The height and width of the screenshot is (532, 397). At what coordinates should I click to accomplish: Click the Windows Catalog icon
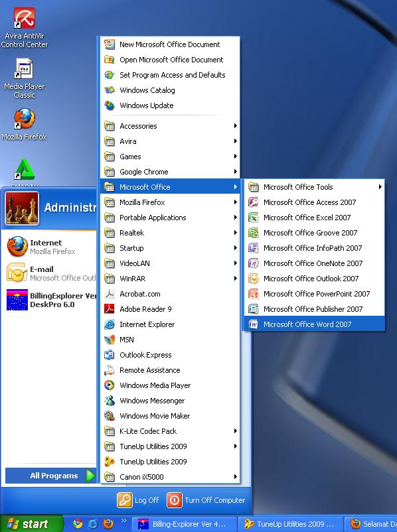click(x=110, y=90)
